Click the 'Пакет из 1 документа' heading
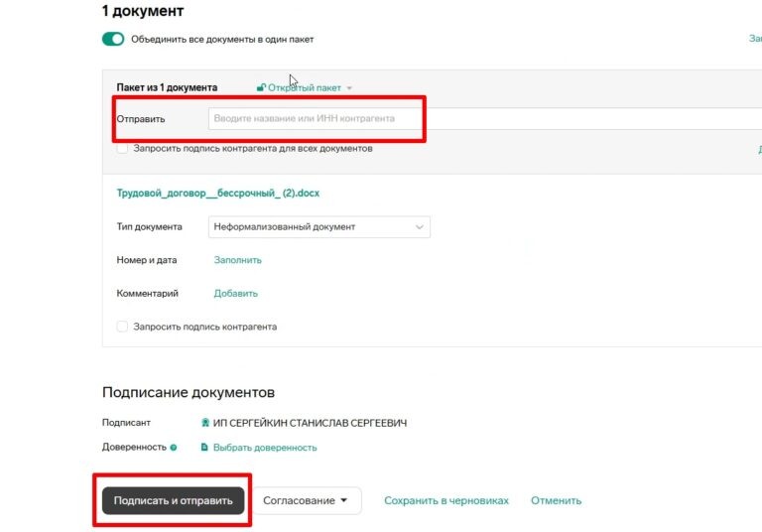 click(x=167, y=87)
